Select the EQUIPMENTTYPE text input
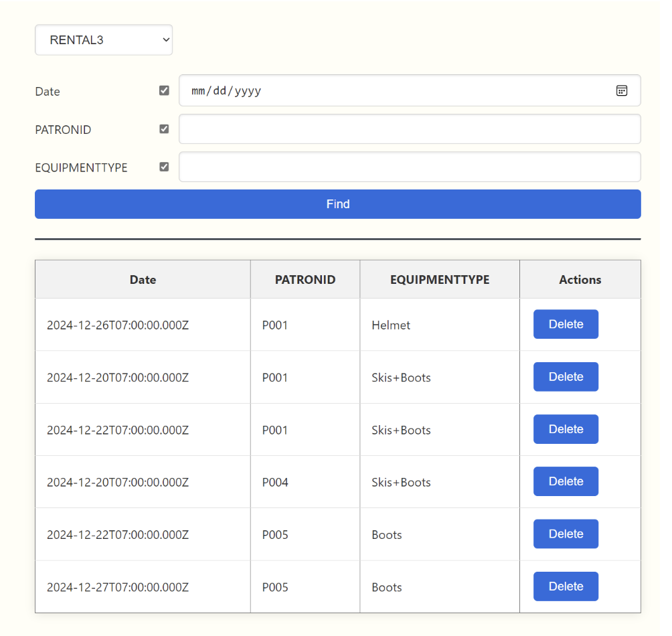The width and height of the screenshot is (672, 636). [x=409, y=167]
